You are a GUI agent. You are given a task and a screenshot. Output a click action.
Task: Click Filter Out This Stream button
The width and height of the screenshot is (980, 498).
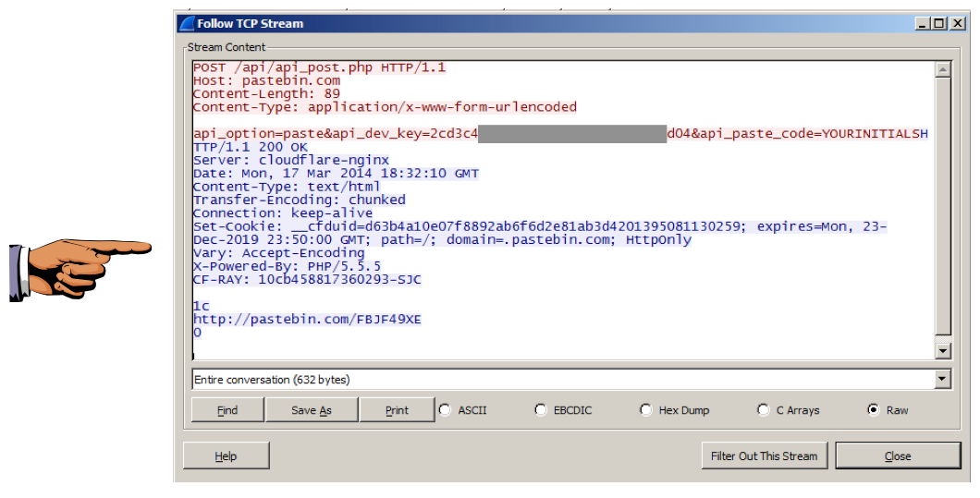click(764, 455)
